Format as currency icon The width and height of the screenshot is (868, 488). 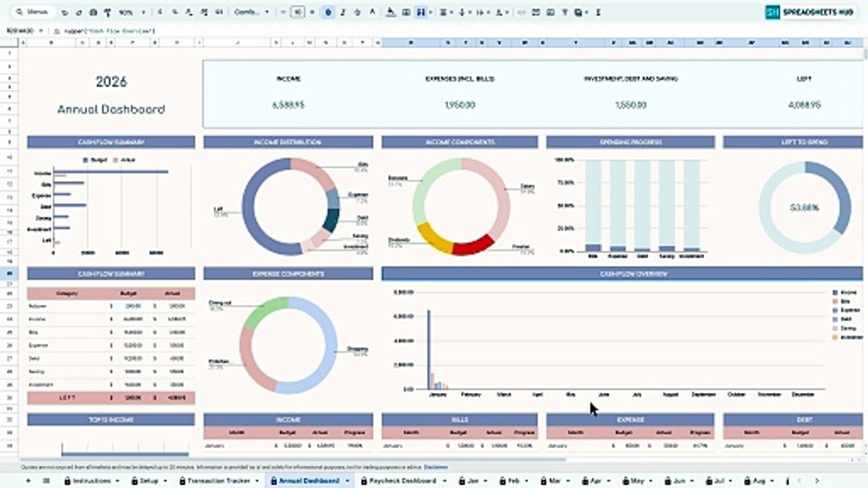pyautogui.click(x=160, y=12)
